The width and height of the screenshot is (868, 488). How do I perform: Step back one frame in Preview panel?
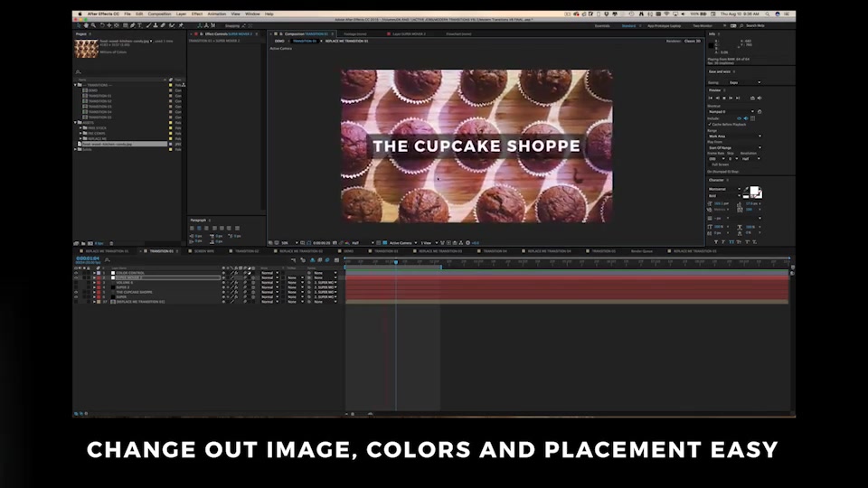click(x=717, y=98)
